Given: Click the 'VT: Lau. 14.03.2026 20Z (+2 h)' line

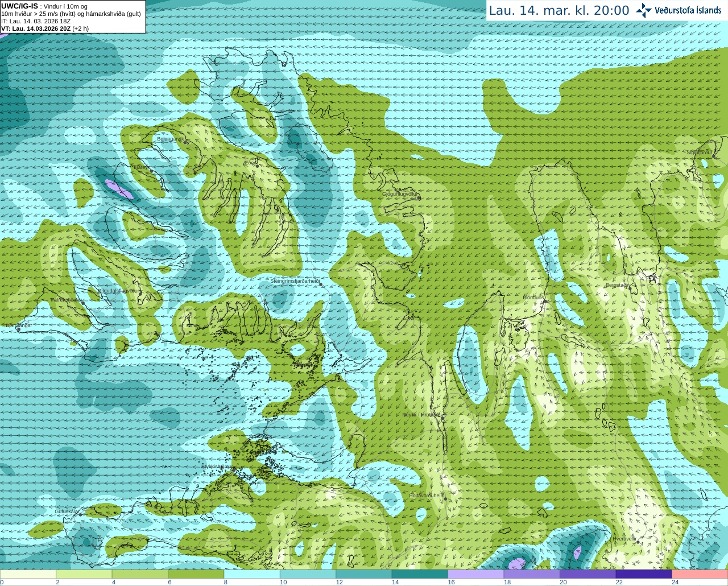Looking at the screenshot, I should pos(45,28).
